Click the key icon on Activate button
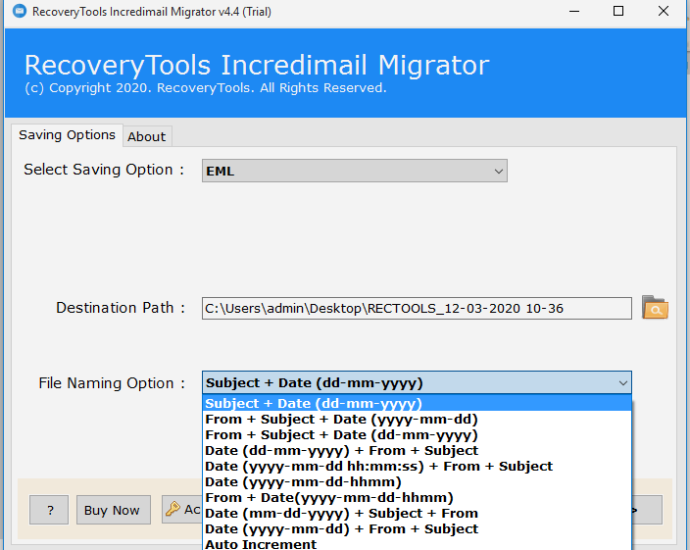 click(x=173, y=509)
